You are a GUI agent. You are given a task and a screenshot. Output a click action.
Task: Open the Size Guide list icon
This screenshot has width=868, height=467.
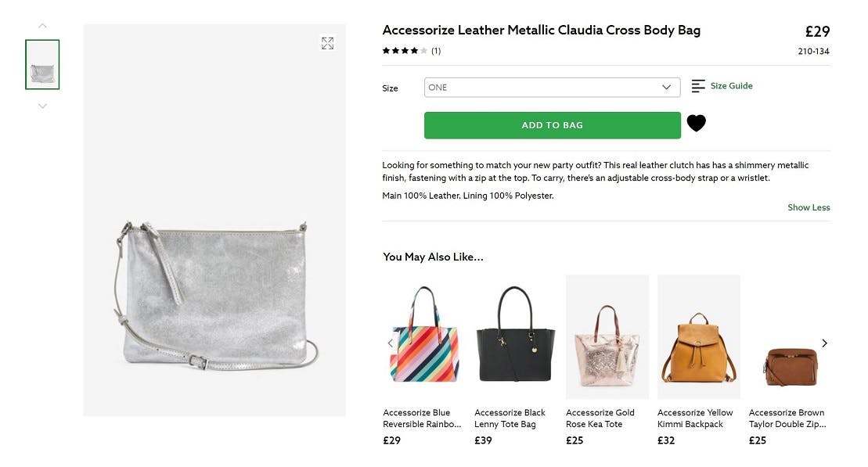pos(698,86)
